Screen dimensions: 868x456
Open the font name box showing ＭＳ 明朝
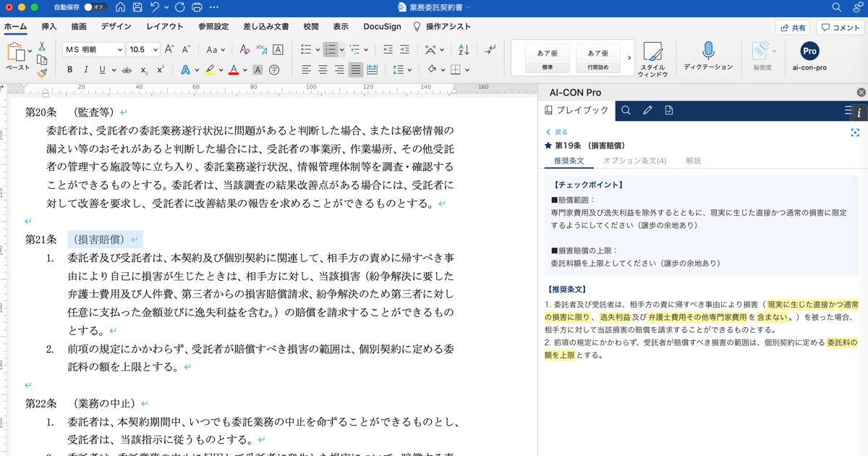93,50
